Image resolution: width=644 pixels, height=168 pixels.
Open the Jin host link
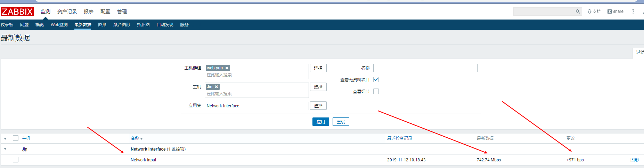(x=25, y=149)
